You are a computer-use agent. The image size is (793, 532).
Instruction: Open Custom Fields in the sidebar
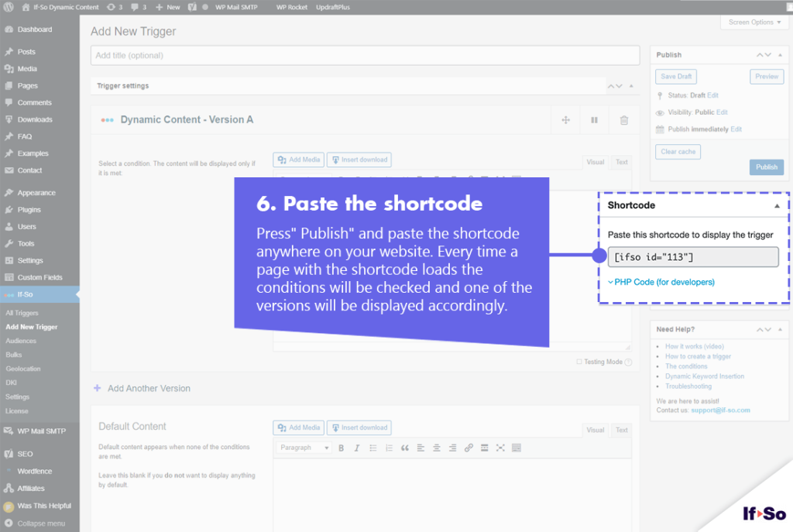click(39, 277)
